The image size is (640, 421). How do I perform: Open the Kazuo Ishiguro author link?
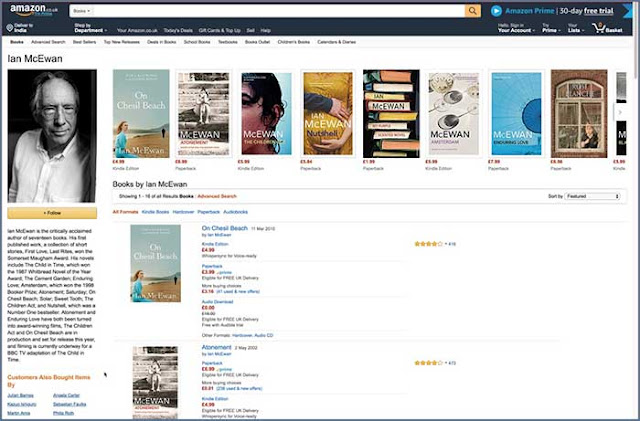click(22, 404)
